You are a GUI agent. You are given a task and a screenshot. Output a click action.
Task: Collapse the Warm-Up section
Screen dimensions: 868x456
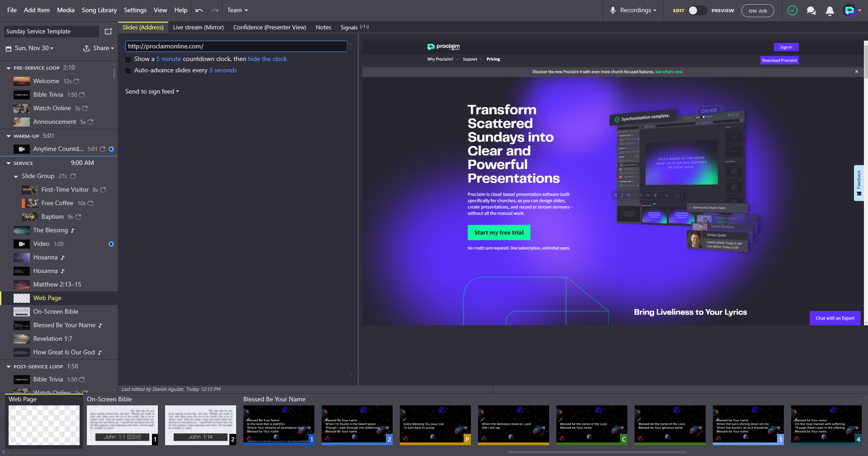pos(9,136)
